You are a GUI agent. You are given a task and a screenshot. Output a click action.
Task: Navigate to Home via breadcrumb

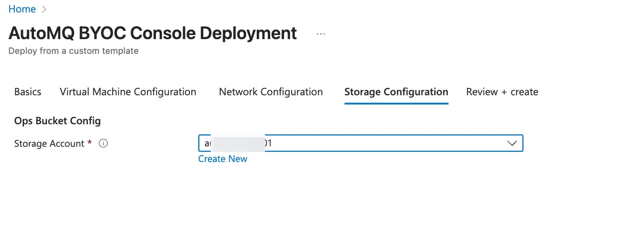[x=22, y=9]
